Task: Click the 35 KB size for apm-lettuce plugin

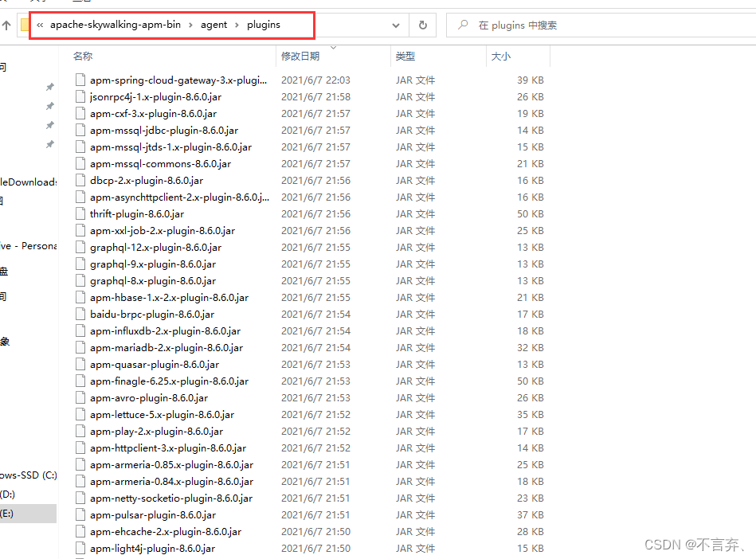Action: click(x=531, y=415)
